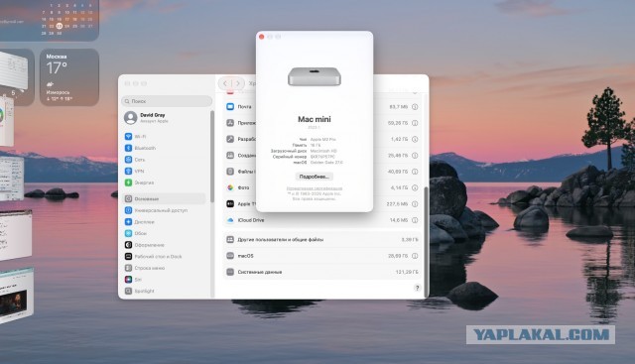This screenshot has width=635, height=364.
Task: Select highlighted day 23 in calendar widget
Action: pyautogui.click(x=60, y=26)
